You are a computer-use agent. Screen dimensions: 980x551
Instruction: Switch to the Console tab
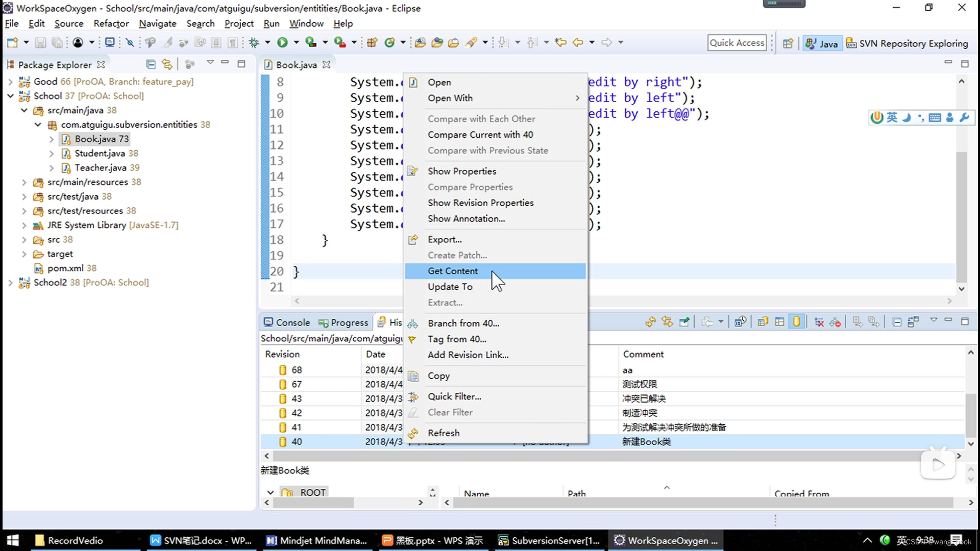(x=287, y=322)
